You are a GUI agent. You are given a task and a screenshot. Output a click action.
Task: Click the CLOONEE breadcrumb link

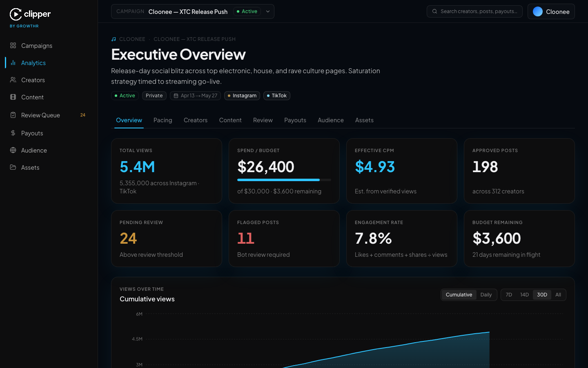pyautogui.click(x=132, y=39)
